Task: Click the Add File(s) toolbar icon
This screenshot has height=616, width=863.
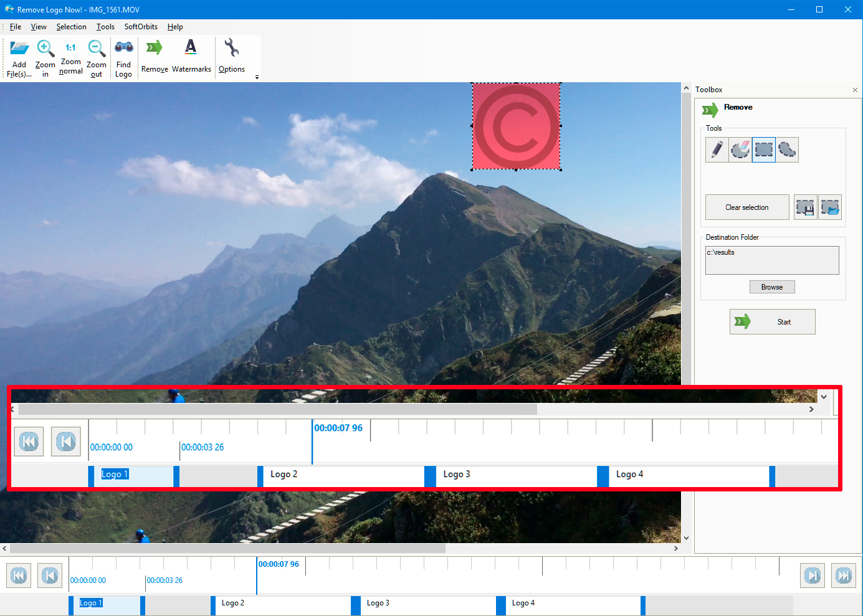Action: pos(19,59)
